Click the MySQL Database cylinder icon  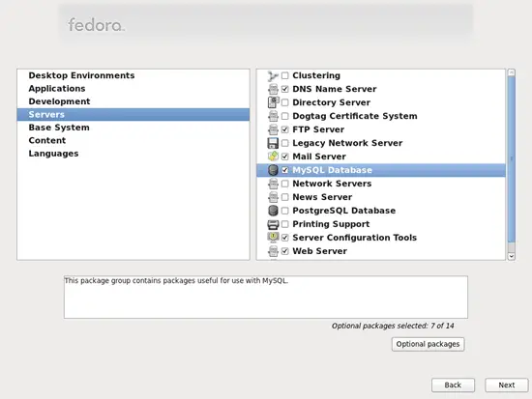273,170
